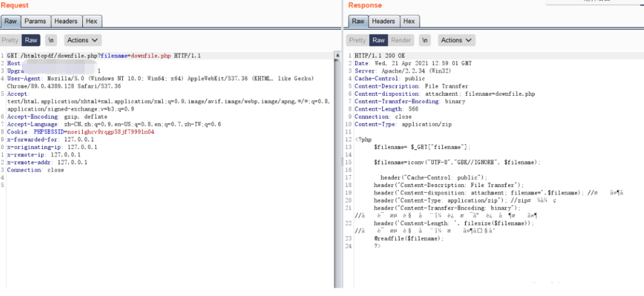The height and width of the screenshot is (296, 644).
Task: Enable Pretty view in the Request editor
Action: (x=10, y=40)
